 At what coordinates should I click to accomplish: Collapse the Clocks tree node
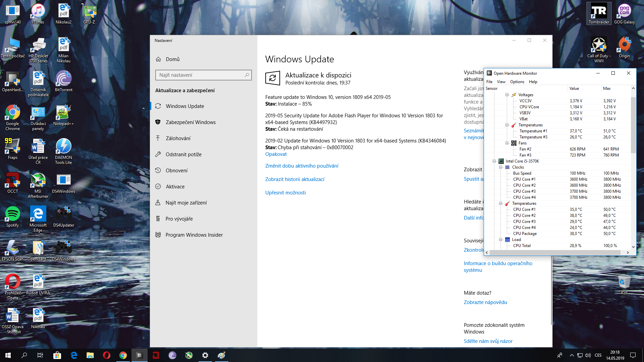[x=500, y=167]
